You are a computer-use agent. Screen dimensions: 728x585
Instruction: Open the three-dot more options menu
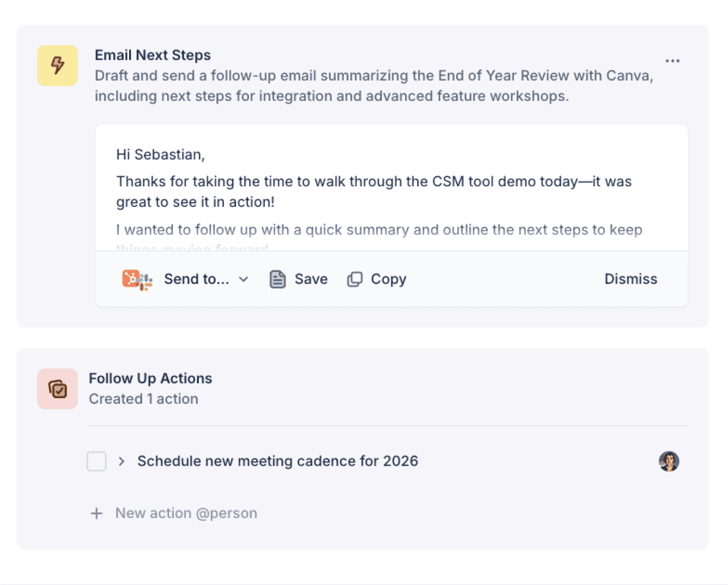[672, 61]
